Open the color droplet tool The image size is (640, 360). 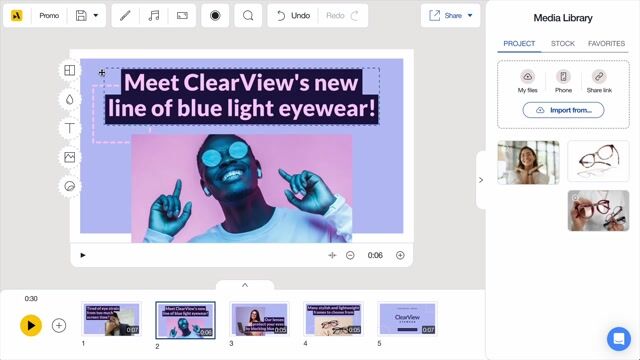70,99
